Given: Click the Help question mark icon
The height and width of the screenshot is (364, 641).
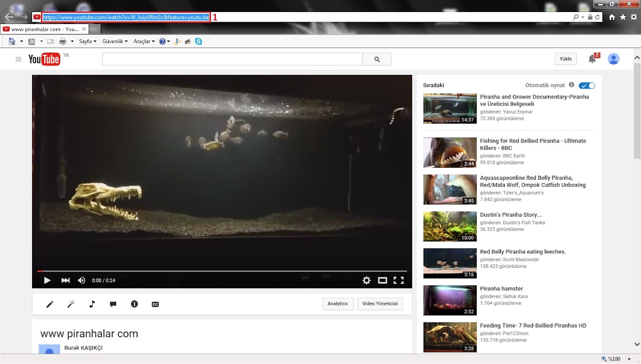Looking at the screenshot, I should click(162, 42).
